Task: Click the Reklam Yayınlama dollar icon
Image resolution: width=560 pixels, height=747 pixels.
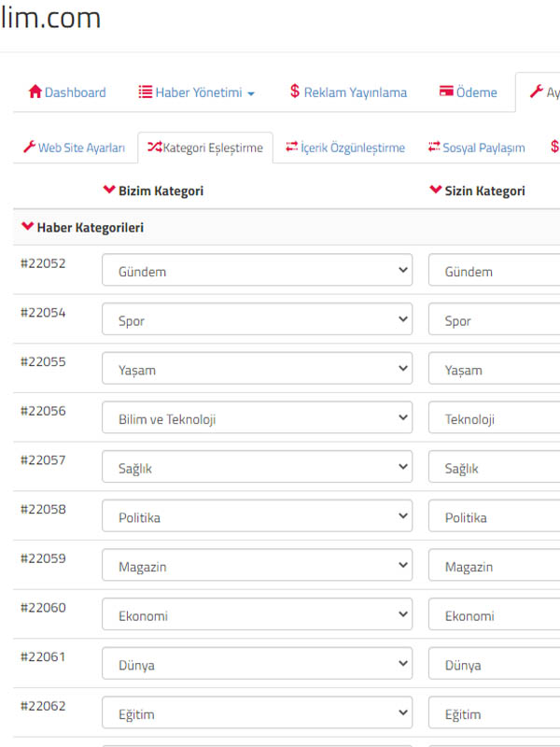Action: click(295, 92)
